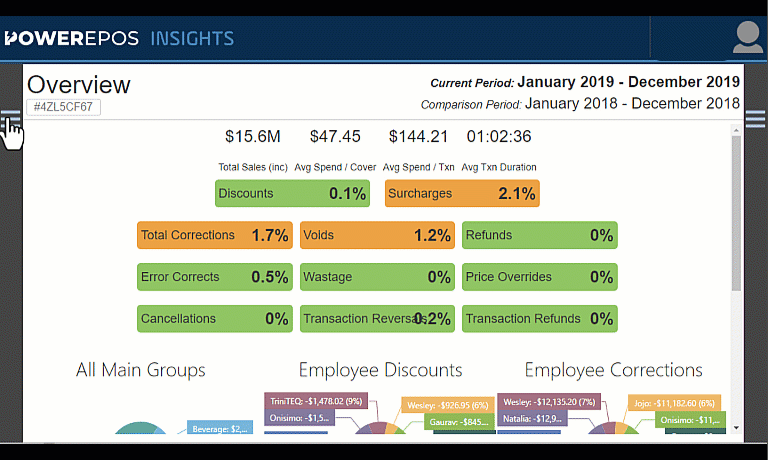Viewport: 768px width, 460px height.
Task: Click the $144.21 Avg Spend per Txn value
Action: (x=418, y=136)
